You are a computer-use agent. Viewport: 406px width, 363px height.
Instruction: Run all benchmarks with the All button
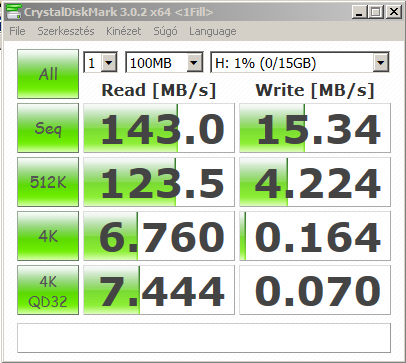point(48,74)
